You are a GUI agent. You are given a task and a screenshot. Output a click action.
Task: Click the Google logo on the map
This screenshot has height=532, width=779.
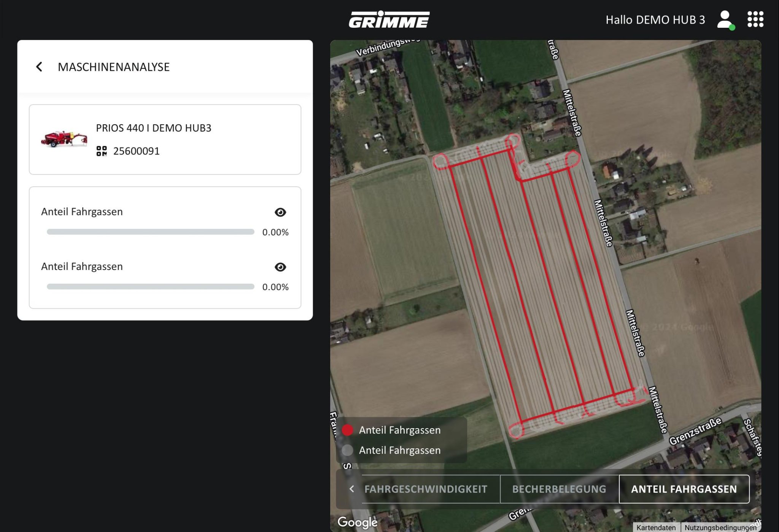(357, 522)
